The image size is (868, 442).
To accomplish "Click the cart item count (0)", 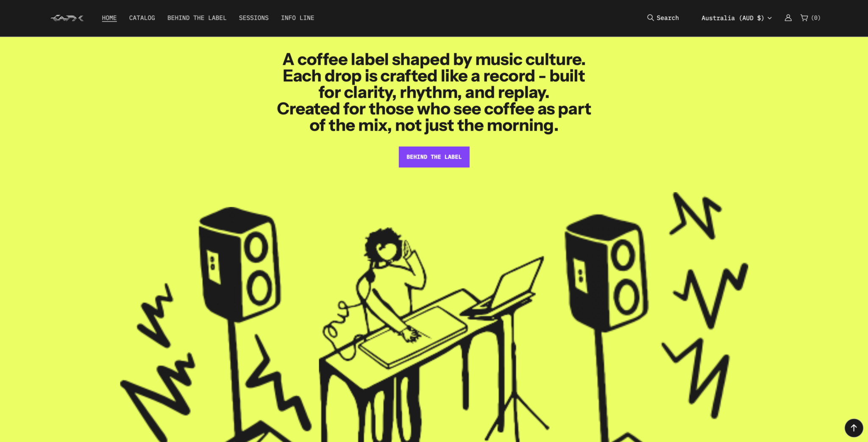I will coord(816,18).
